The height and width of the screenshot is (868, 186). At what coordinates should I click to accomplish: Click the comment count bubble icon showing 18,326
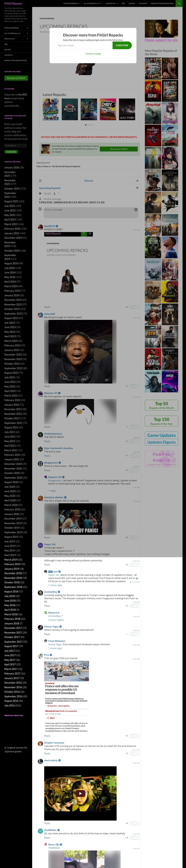point(40,194)
